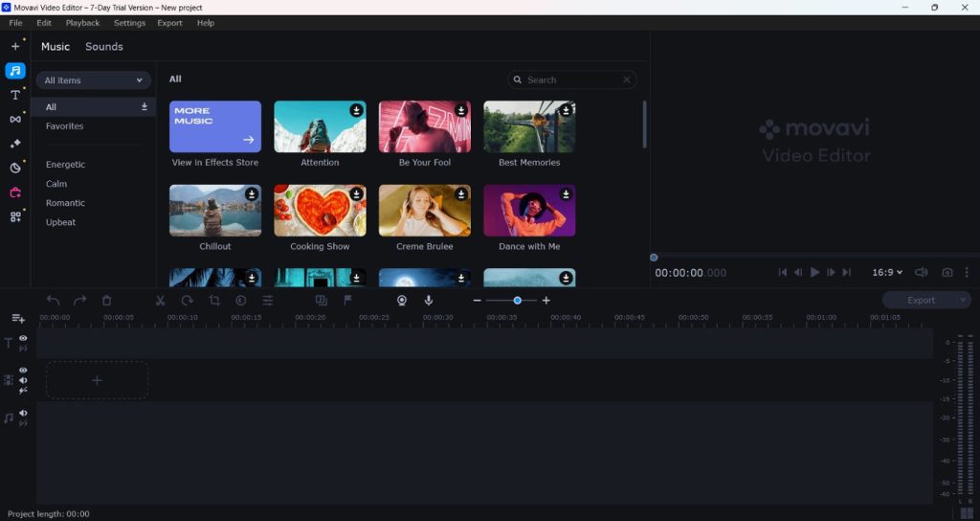The height and width of the screenshot is (521, 980).
Task: Open the Playback menu
Action: click(82, 23)
